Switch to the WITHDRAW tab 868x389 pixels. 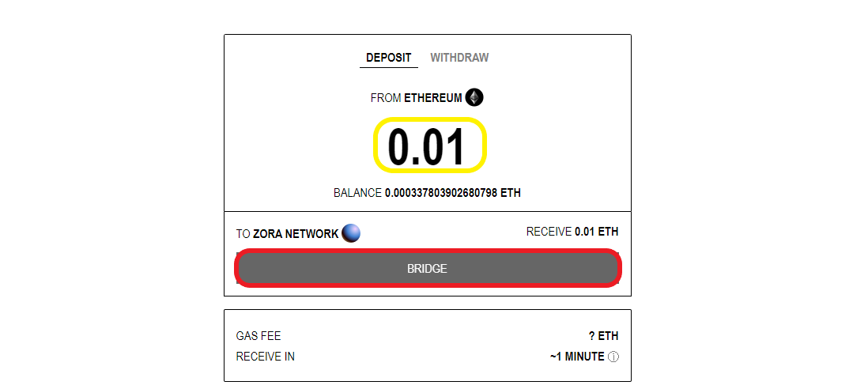459,58
